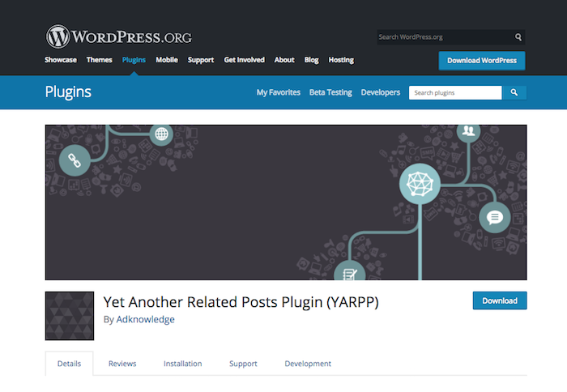The image size is (567, 392).
Task: Open the Adknowledge author link
Action: click(x=145, y=319)
